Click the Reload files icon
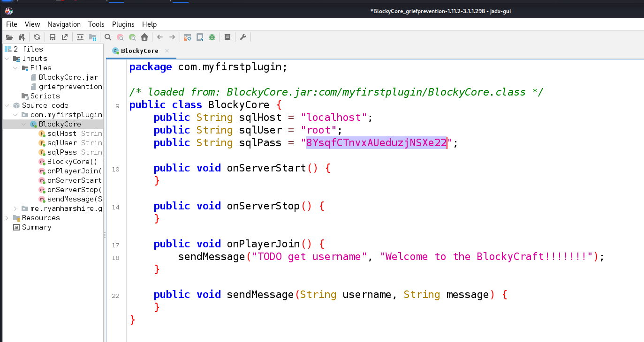Screen dimensions: 644x342 click(x=37, y=37)
